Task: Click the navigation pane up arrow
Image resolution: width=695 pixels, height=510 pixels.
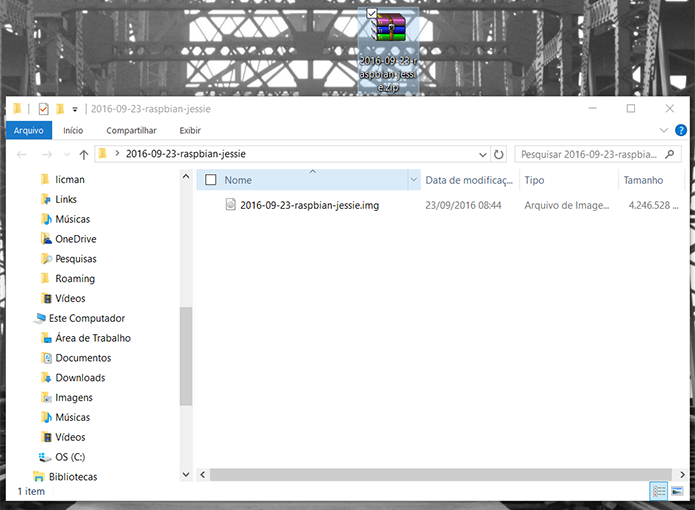Action: [x=186, y=176]
